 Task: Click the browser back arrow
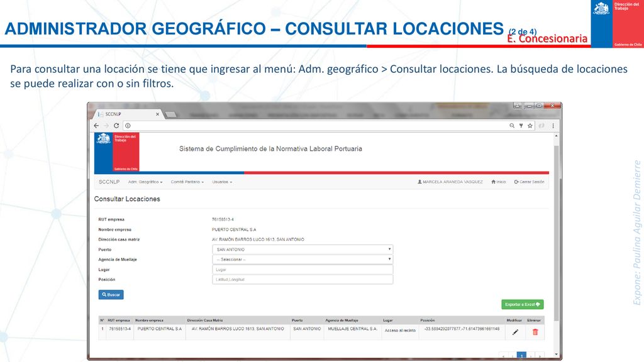[96, 126]
